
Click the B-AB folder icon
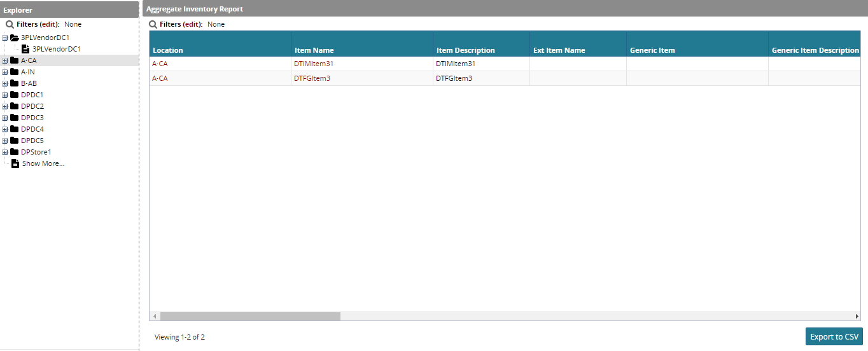click(15, 83)
